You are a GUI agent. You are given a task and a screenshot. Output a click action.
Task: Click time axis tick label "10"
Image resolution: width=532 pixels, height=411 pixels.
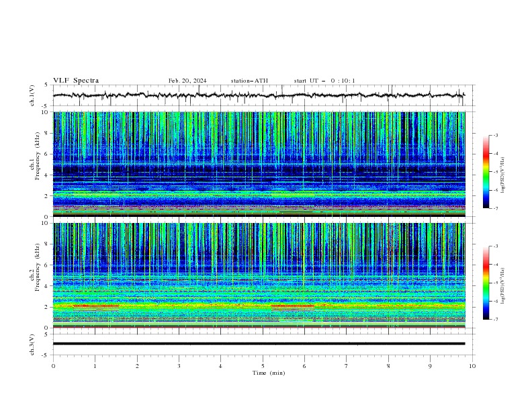click(472, 366)
